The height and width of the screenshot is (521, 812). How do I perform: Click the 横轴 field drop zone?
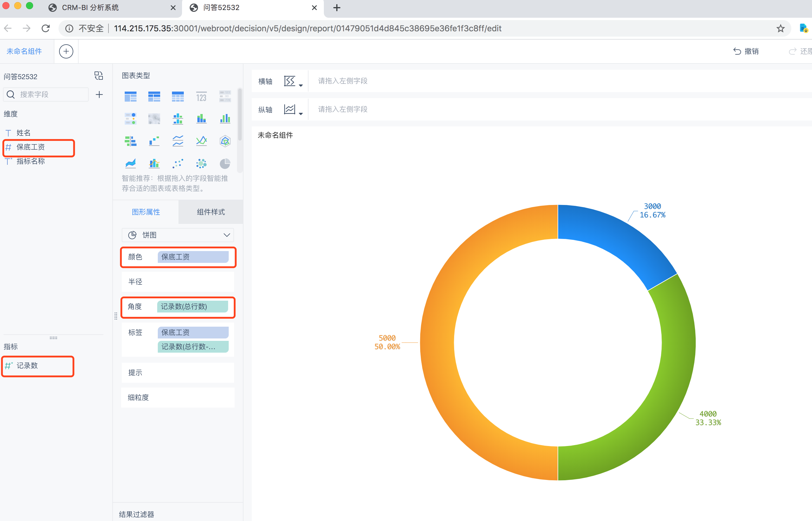tap(560, 81)
